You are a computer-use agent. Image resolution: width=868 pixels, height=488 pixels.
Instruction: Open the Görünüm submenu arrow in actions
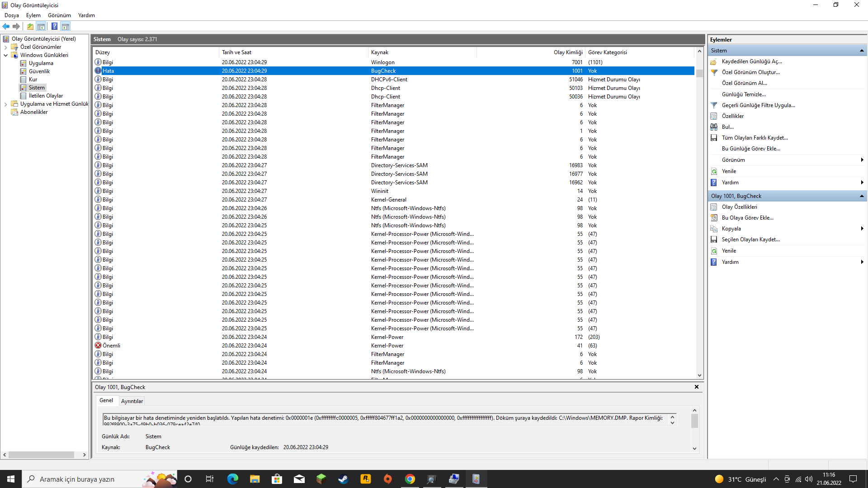click(x=862, y=160)
